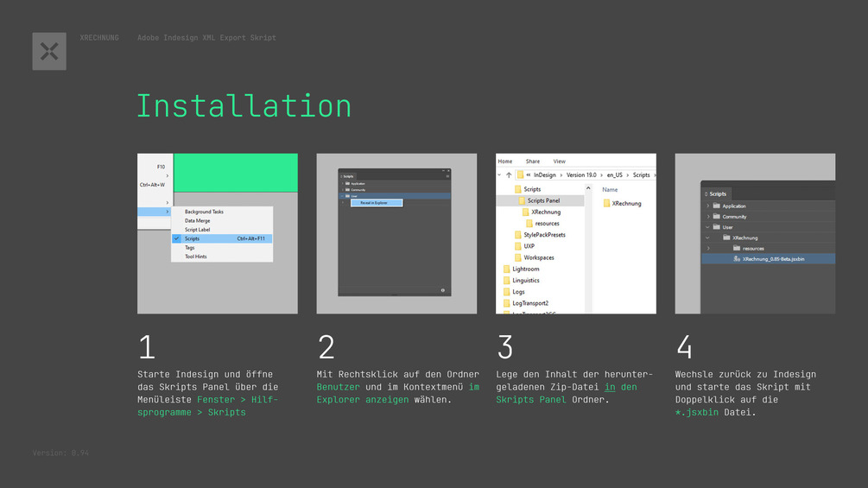Open XRechnung folder under the Name column
The height and width of the screenshot is (488, 868).
pos(622,203)
